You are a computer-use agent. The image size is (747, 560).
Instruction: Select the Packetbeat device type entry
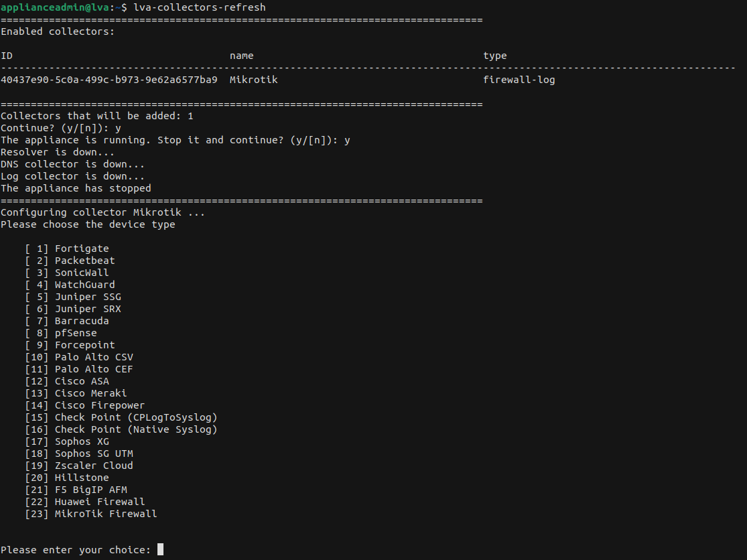coord(84,261)
